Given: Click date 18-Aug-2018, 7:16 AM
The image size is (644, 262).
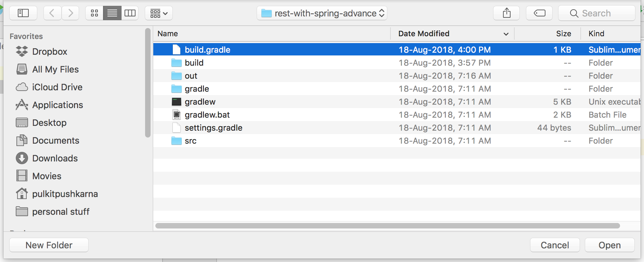Looking at the screenshot, I should [445, 76].
